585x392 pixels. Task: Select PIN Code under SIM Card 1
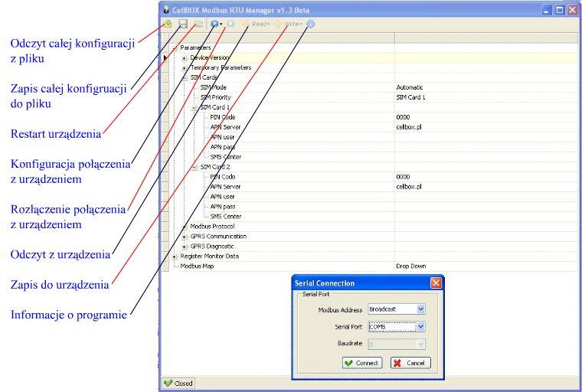point(222,117)
